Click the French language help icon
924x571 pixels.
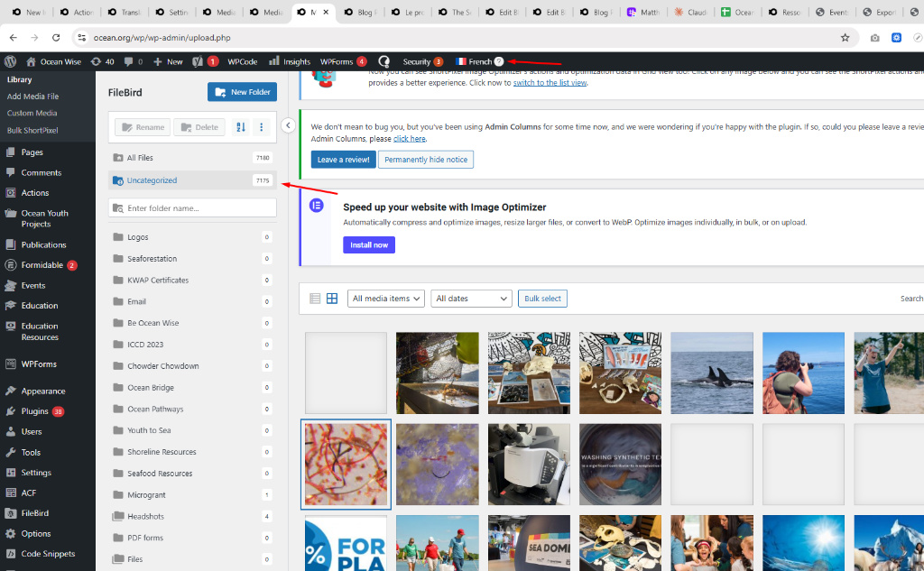click(x=499, y=61)
